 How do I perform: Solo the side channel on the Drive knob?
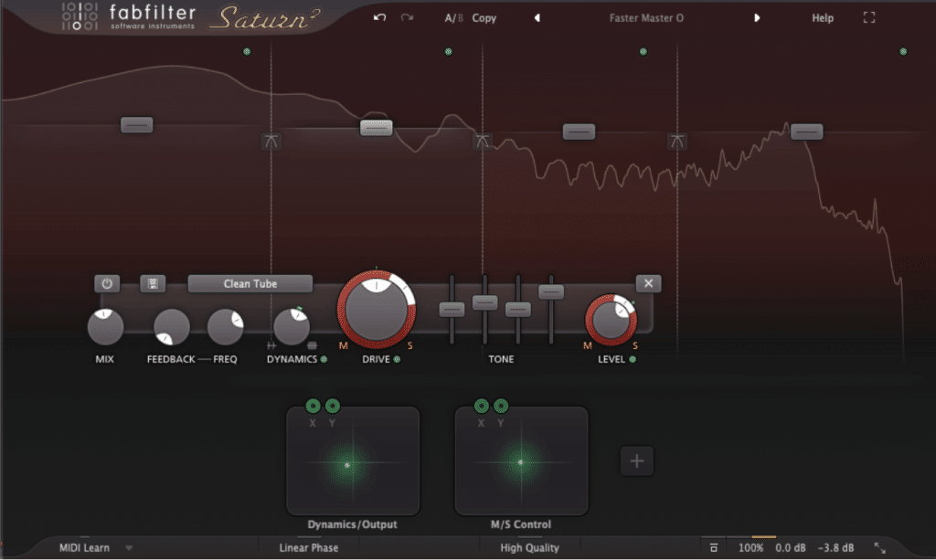(409, 346)
